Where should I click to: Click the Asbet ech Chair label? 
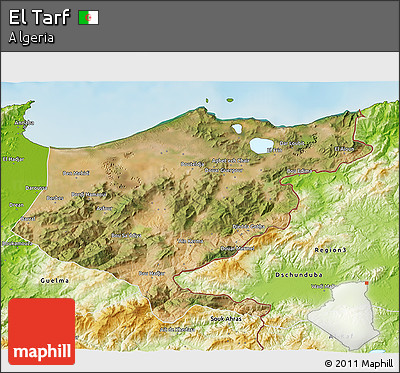[x=230, y=161]
